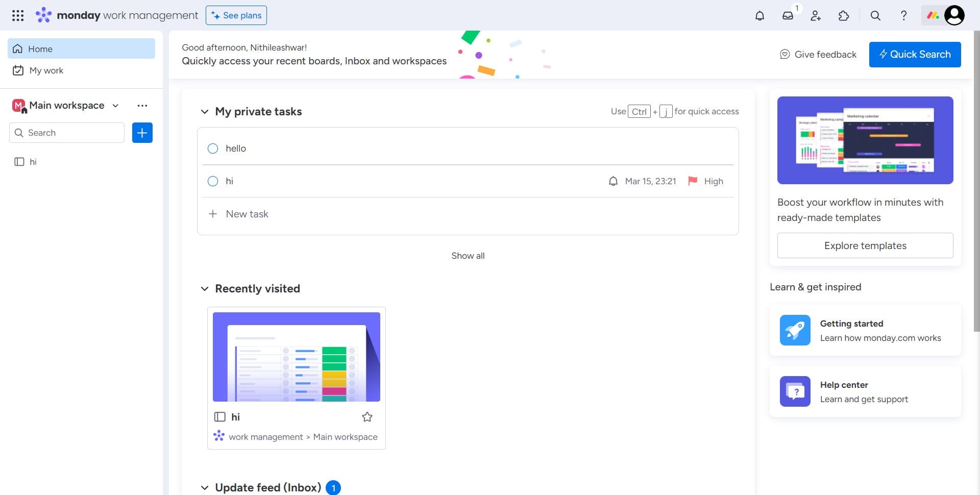Click the reminder bell on task hi
The image size is (980, 495).
pyautogui.click(x=613, y=181)
